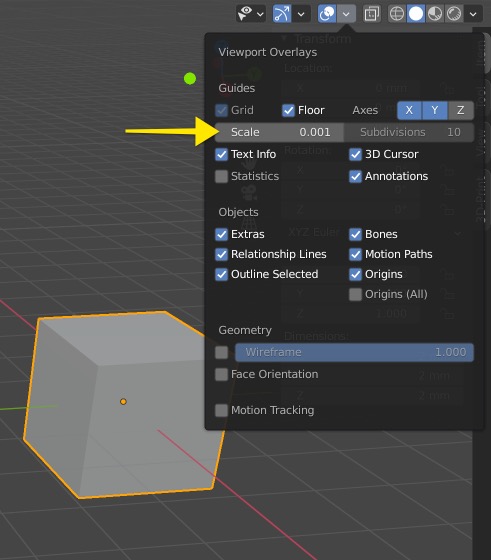491x560 pixels.
Task: Toggle the viewport overlays icon
Action: tap(327, 14)
